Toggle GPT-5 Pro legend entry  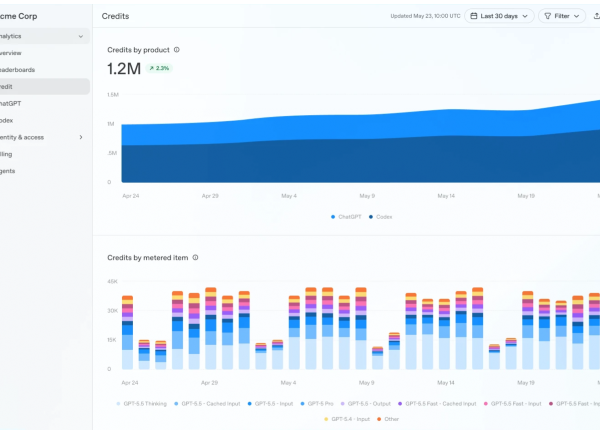[x=317, y=404]
